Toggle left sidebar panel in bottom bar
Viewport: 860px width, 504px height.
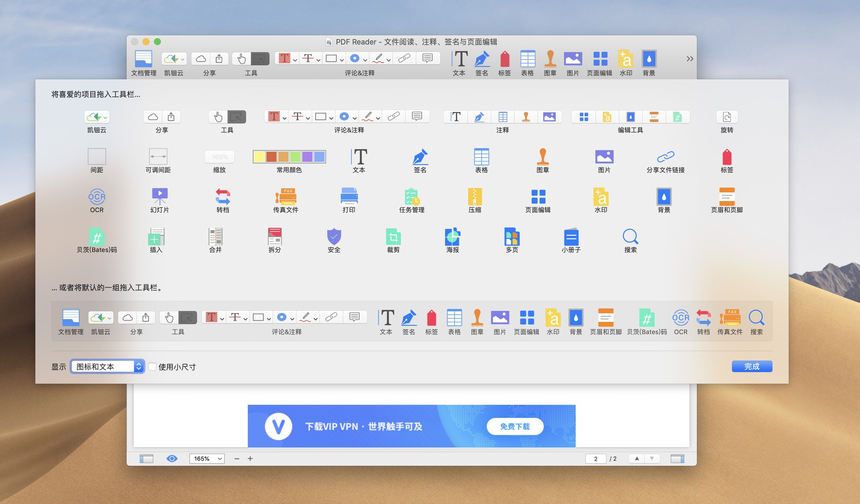point(146,459)
